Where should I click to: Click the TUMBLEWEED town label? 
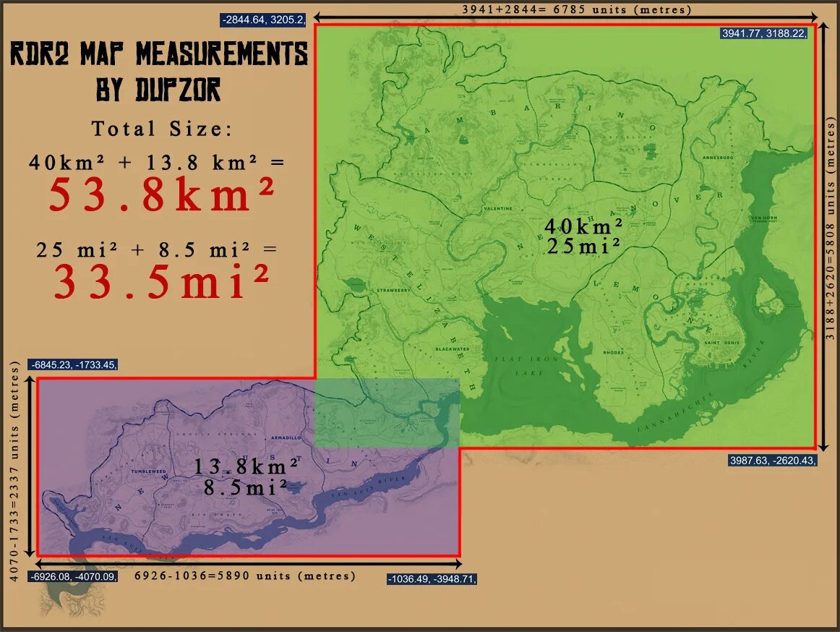click(148, 471)
